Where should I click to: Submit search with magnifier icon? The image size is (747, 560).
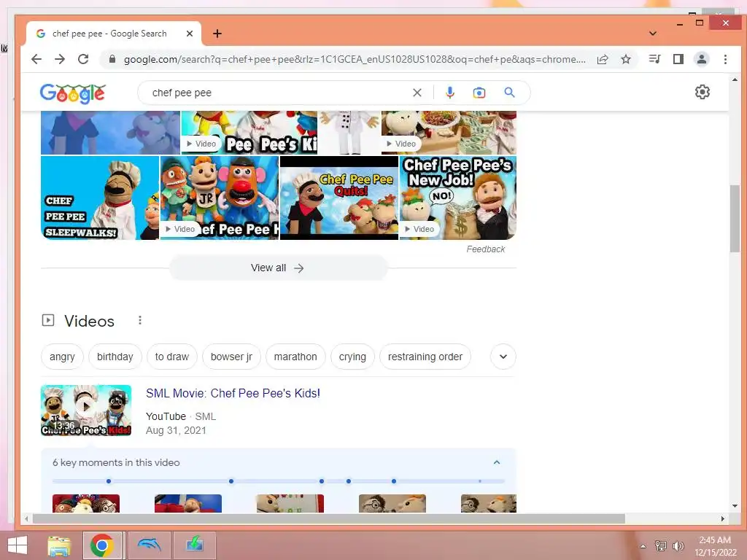(x=509, y=93)
